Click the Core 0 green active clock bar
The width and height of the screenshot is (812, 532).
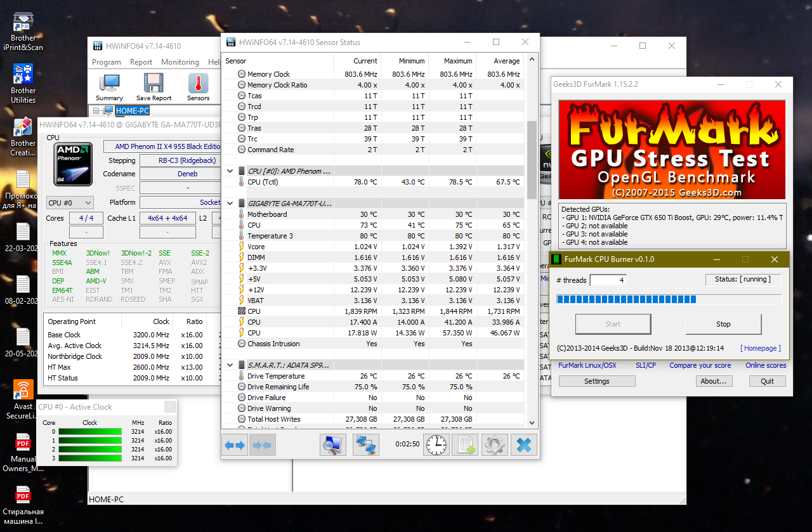pyautogui.click(x=89, y=432)
